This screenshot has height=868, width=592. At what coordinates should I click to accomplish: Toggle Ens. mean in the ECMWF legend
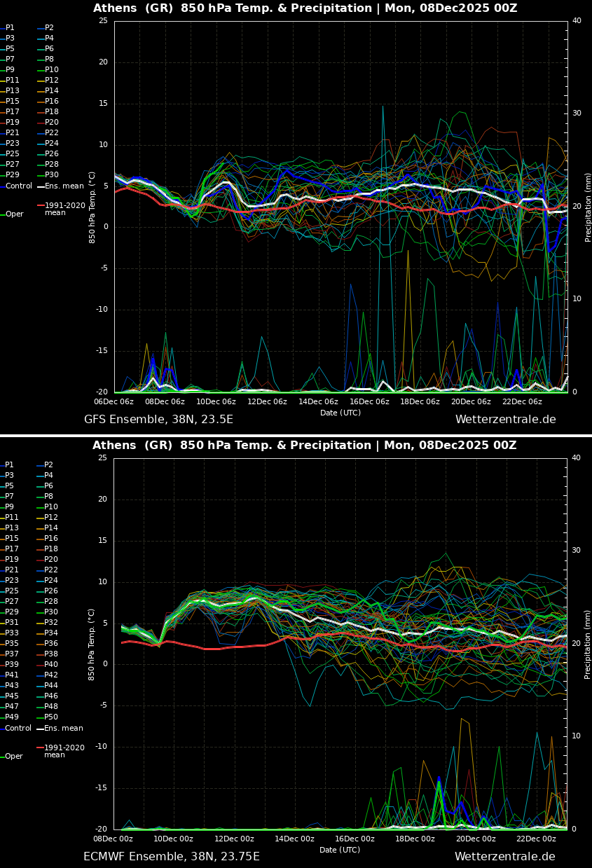tap(64, 729)
